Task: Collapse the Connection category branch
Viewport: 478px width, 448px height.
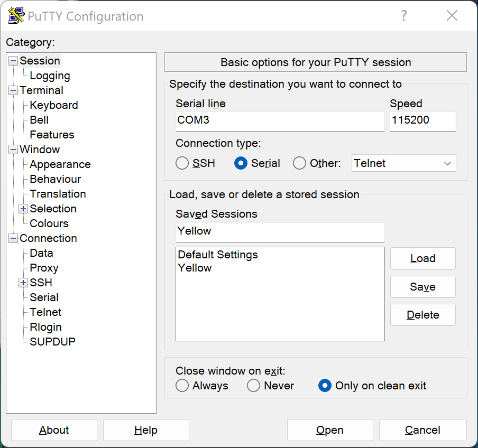Action: click(13, 238)
